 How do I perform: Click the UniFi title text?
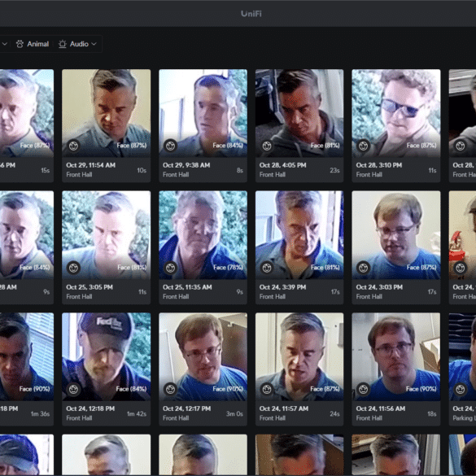pyautogui.click(x=251, y=14)
